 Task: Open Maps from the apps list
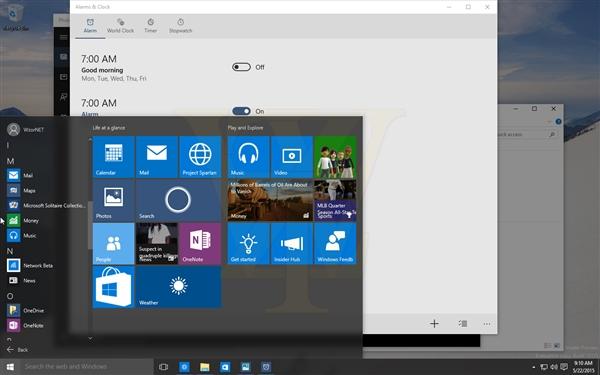pos(46,190)
